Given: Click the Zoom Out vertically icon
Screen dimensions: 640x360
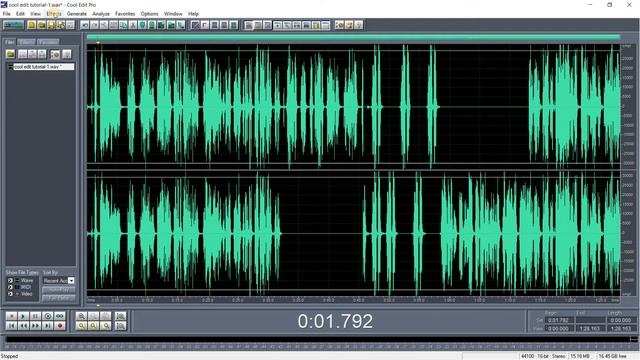Looking at the screenshot, I should [120, 326].
